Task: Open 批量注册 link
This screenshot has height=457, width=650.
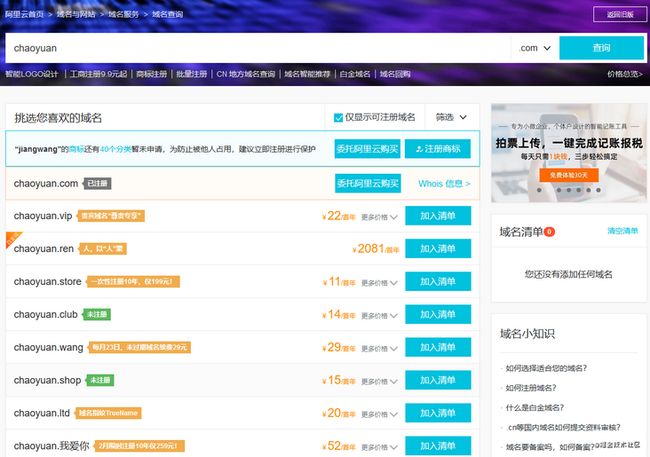Action: pos(192,74)
